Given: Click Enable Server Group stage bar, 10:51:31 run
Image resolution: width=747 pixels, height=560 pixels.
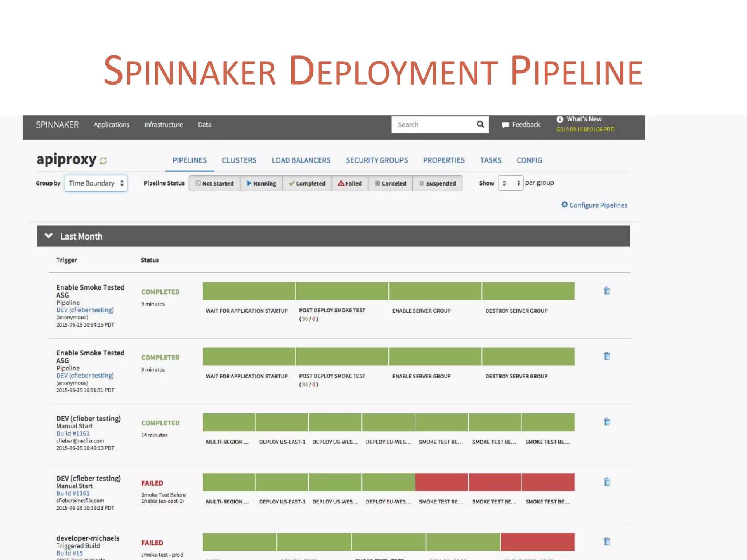Looking at the screenshot, I should pos(435,357).
